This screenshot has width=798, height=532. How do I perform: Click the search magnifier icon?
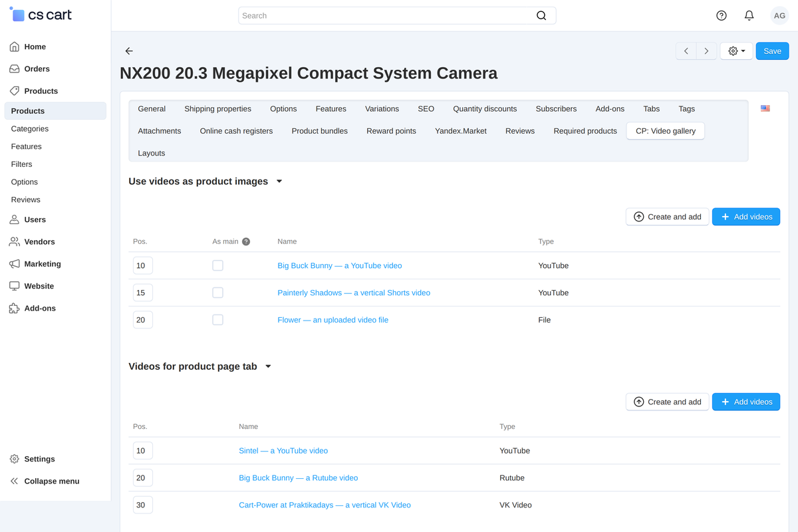pos(541,16)
